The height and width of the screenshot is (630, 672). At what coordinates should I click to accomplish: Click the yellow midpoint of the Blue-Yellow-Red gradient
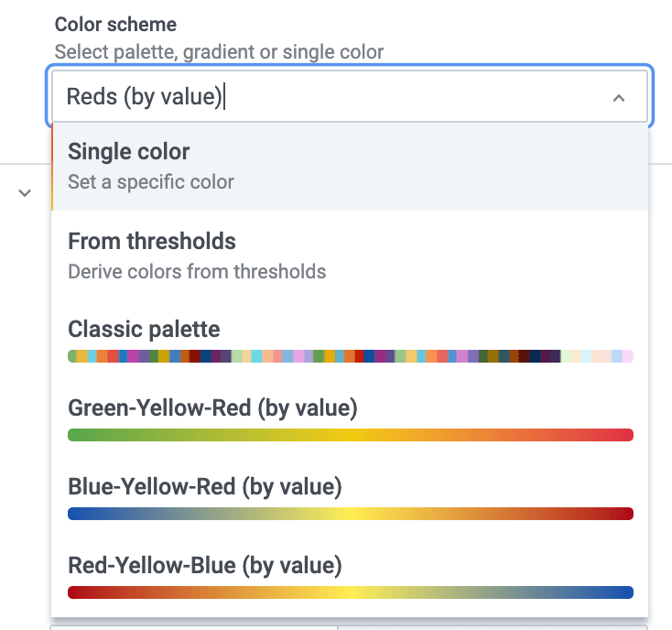352,514
